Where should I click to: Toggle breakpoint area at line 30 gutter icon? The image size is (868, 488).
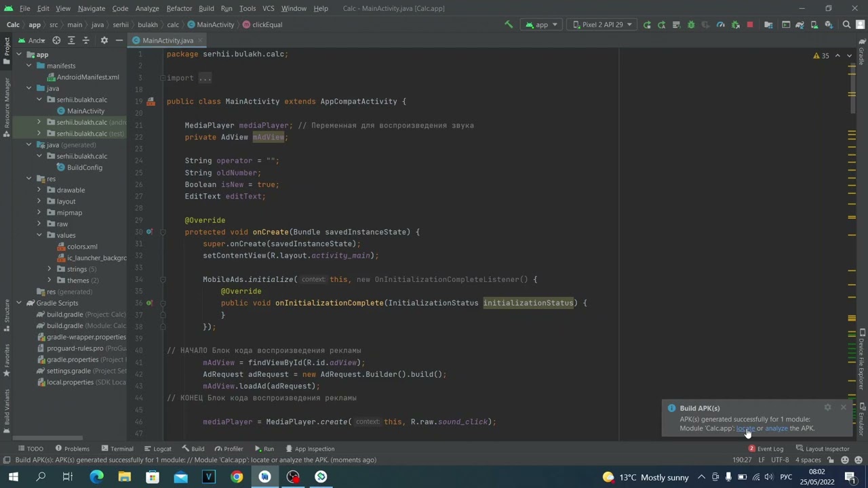(150, 232)
